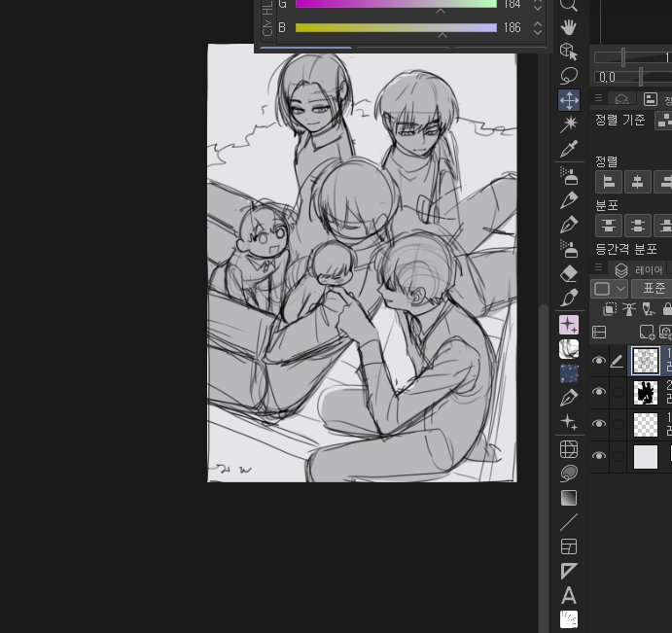Increase the B value with the up arrow
This screenshot has height=633, width=672.
coord(538,24)
